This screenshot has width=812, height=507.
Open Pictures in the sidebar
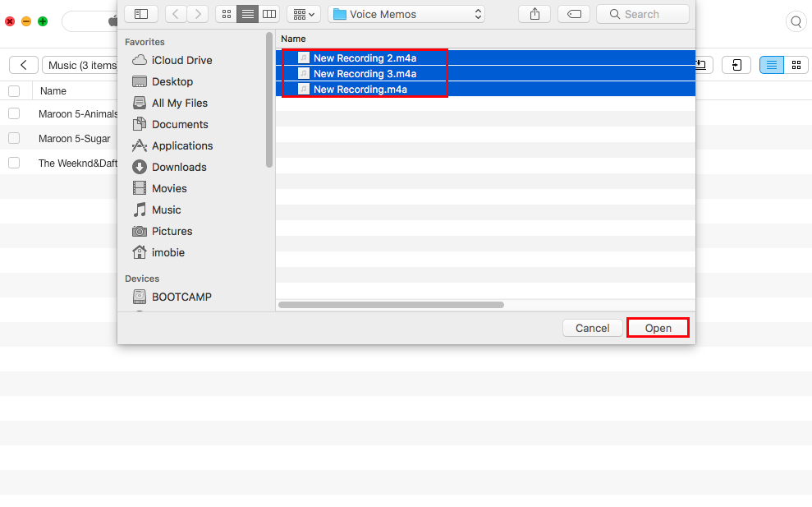click(x=172, y=231)
